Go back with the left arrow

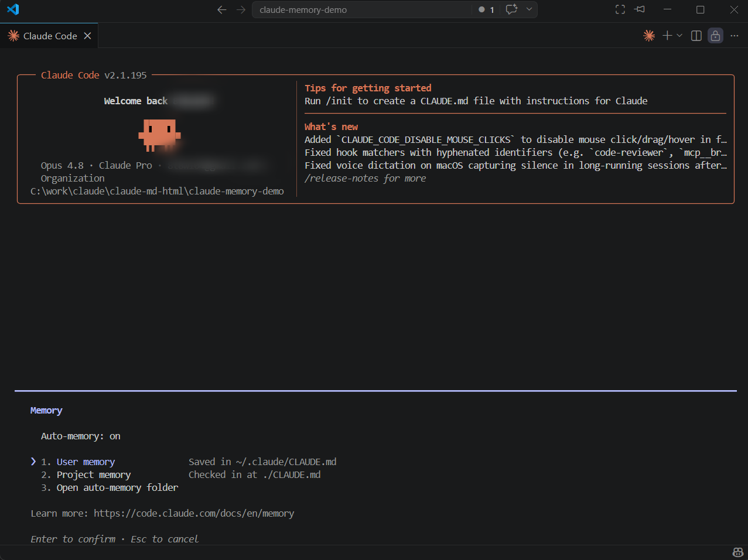222,9
